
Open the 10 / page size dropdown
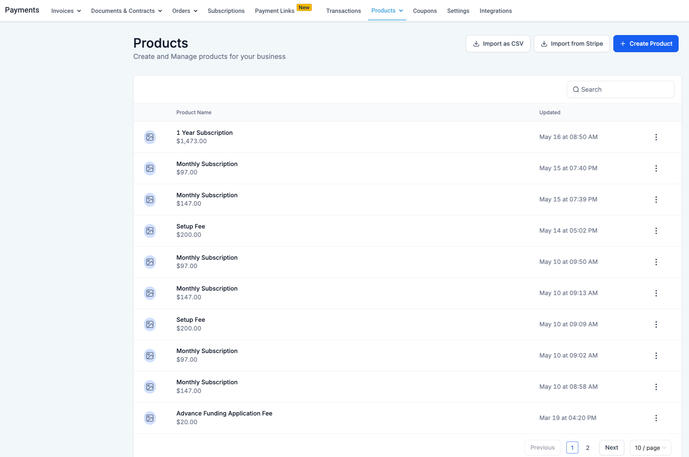point(651,448)
